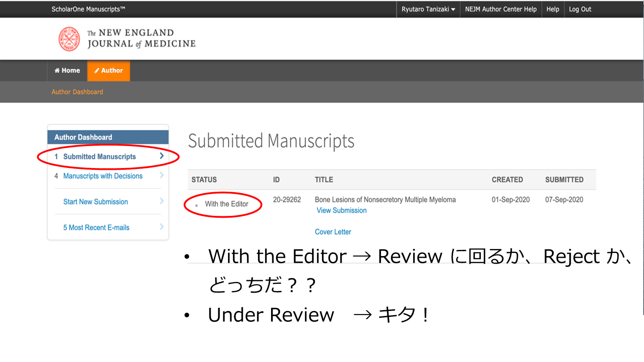Start New Submission from sidebar

95,202
